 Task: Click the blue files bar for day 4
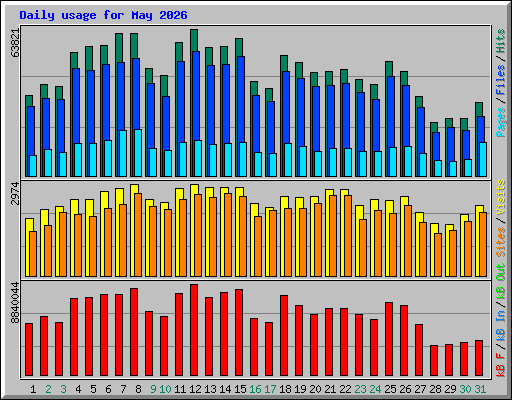[x=76, y=106]
